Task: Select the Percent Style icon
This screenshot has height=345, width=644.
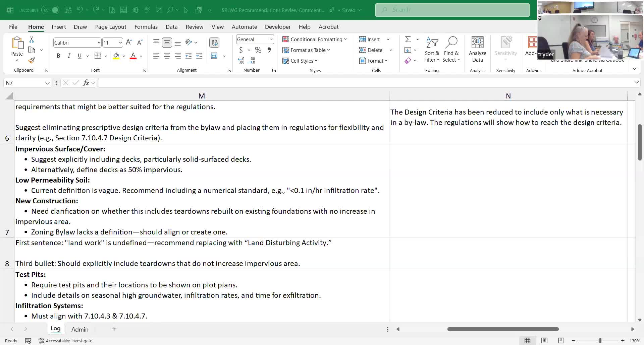Action: tap(258, 50)
